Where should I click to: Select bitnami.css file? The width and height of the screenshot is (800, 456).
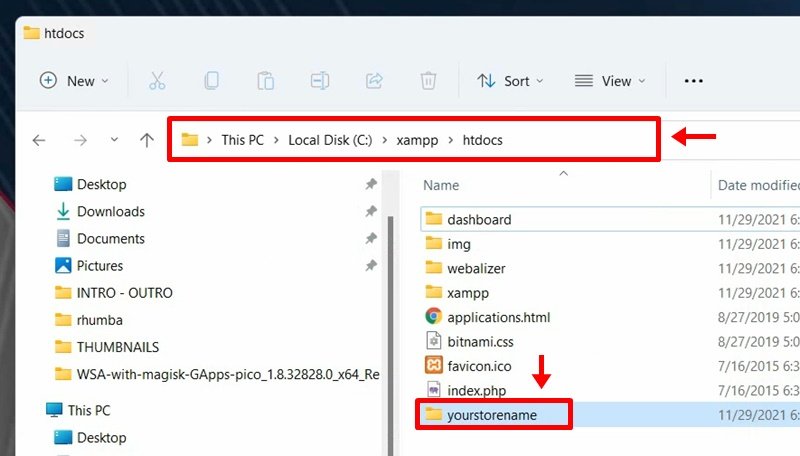(x=480, y=342)
